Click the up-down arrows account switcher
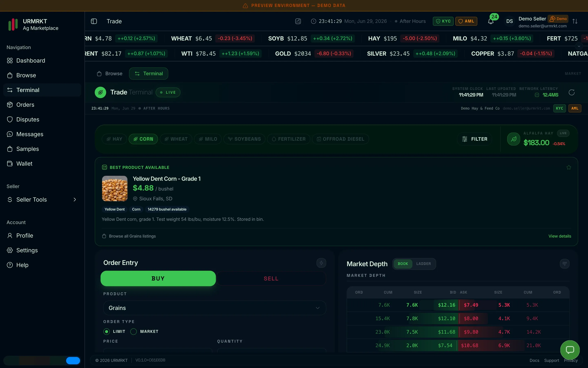588x368 pixels. (x=575, y=21)
